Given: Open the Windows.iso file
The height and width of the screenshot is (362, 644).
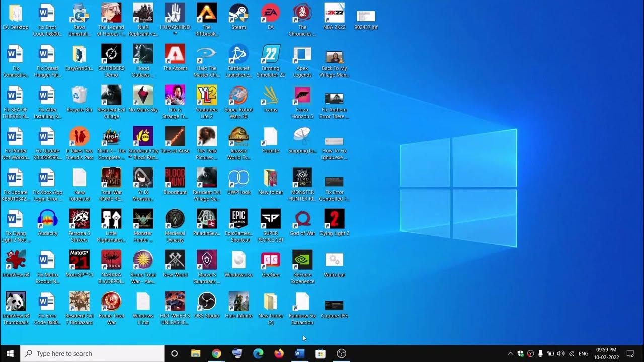Looking at the screenshot, I should [x=238, y=264].
